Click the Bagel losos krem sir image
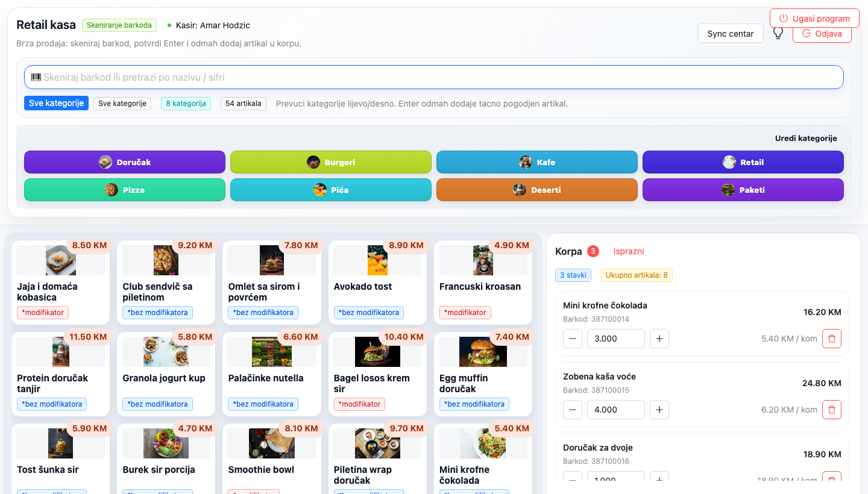Image resolution: width=868 pixels, height=494 pixels. (x=377, y=352)
